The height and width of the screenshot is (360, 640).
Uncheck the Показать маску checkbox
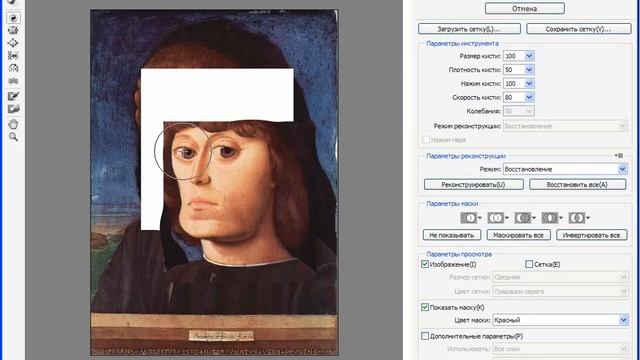(424, 307)
